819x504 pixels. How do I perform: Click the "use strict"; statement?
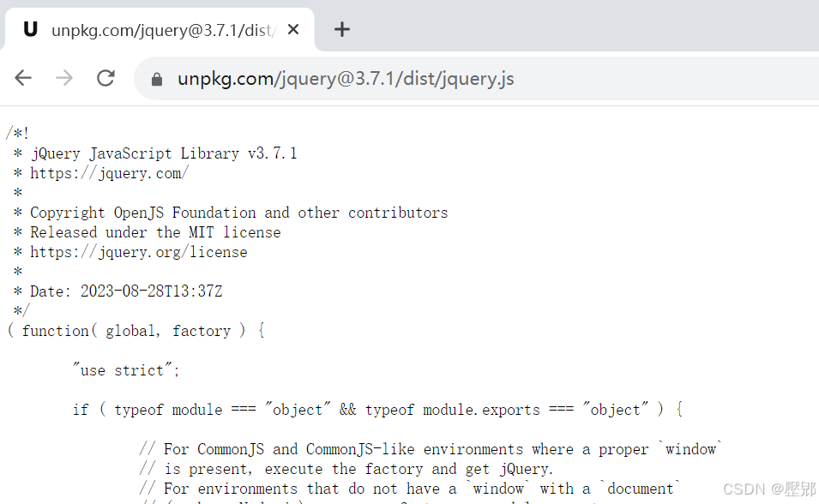pyautogui.click(x=126, y=370)
